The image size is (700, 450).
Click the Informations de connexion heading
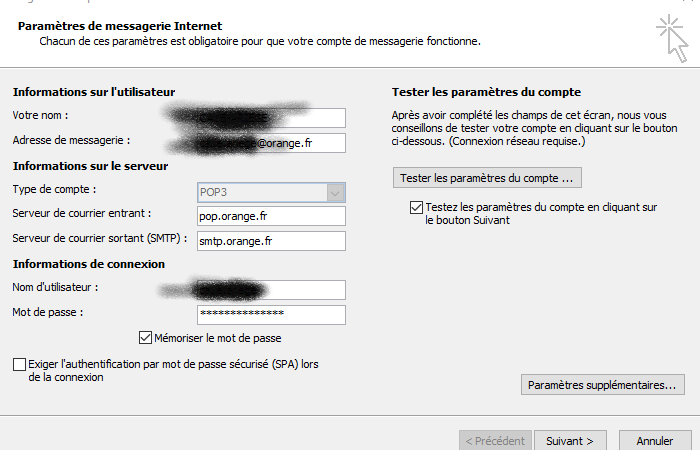[88, 264]
